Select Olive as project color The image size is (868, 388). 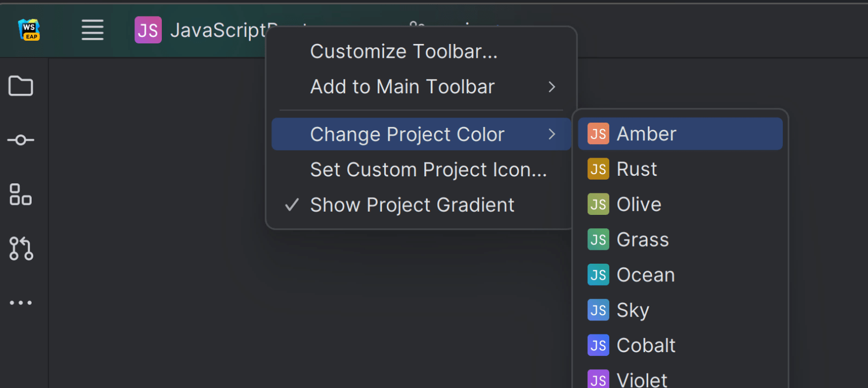coord(639,205)
